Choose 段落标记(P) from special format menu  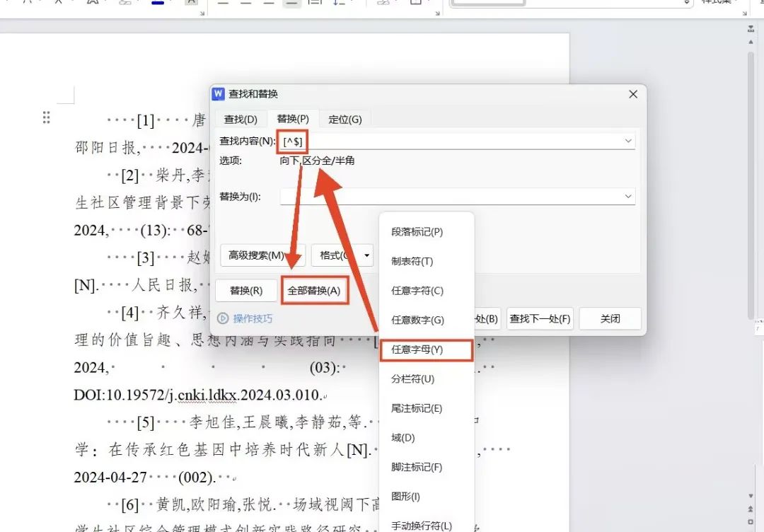(x=417, y=232)
